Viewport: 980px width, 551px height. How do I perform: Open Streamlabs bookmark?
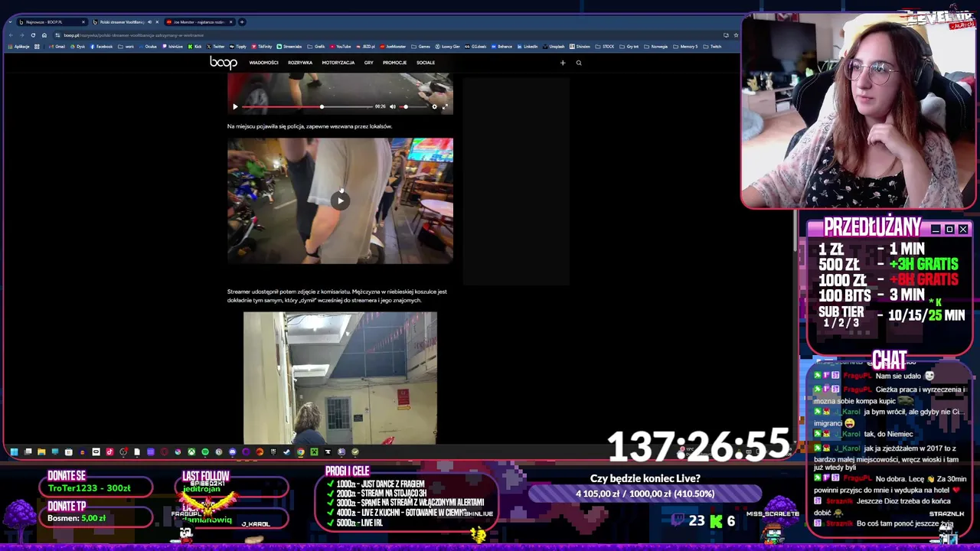(289, 47)
